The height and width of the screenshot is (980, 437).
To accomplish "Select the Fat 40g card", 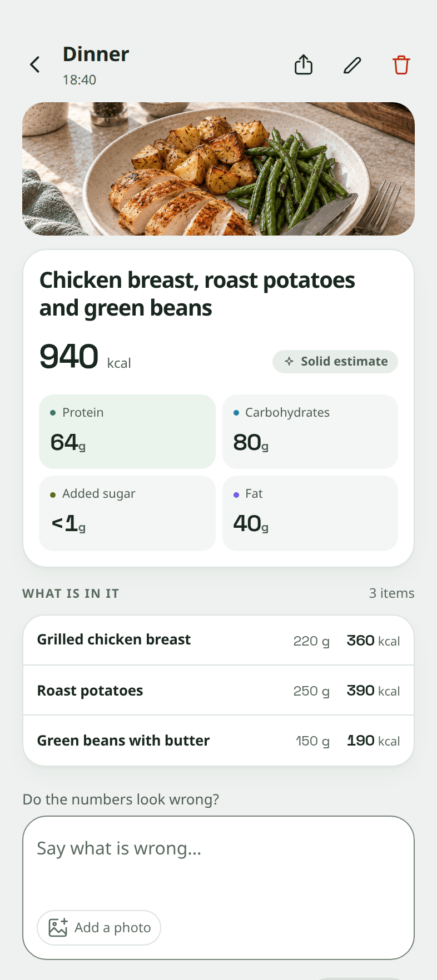I will point(310,513).
